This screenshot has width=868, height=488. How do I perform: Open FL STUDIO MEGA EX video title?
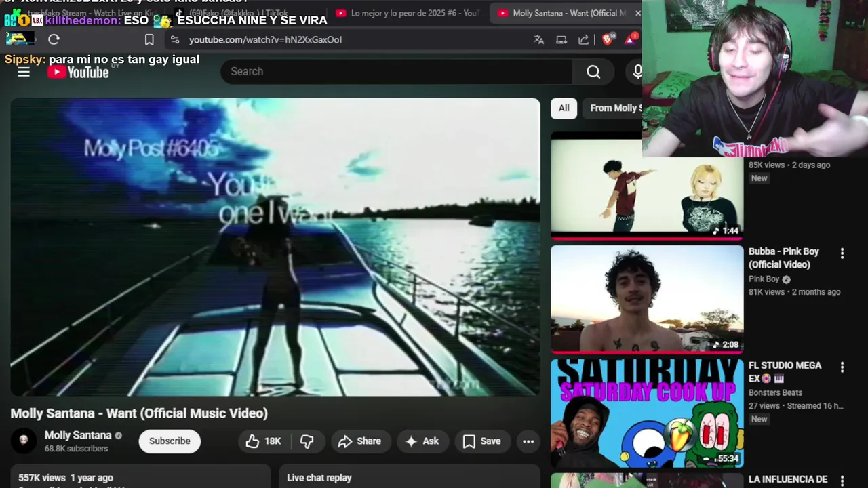coord(785,372)
